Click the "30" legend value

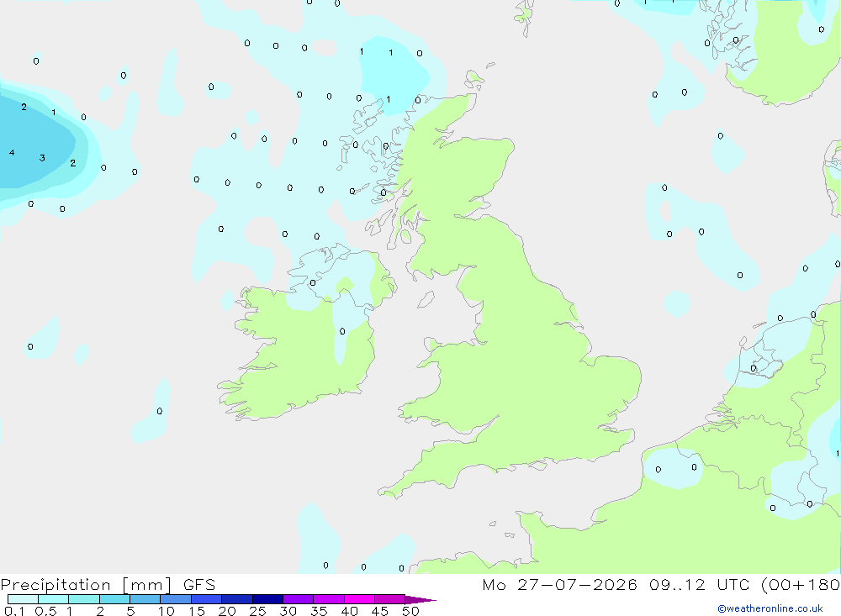[288, 611]
